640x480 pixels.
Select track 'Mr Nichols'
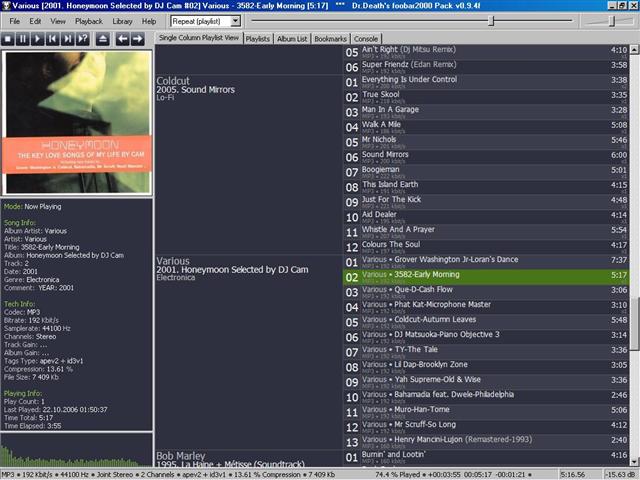[x=486, y=142]
